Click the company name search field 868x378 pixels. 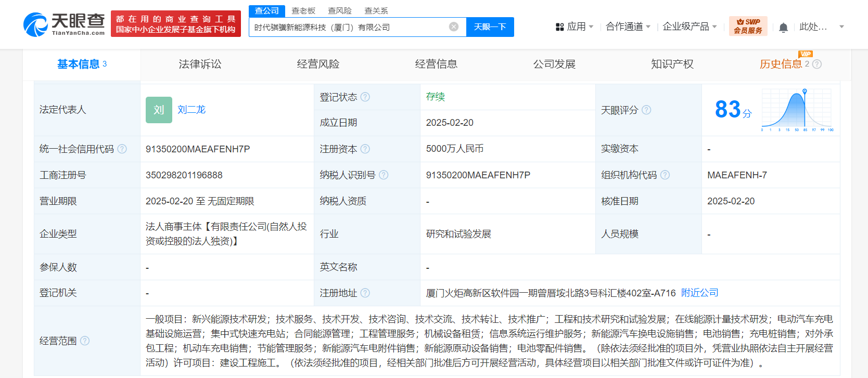point(349,27)
